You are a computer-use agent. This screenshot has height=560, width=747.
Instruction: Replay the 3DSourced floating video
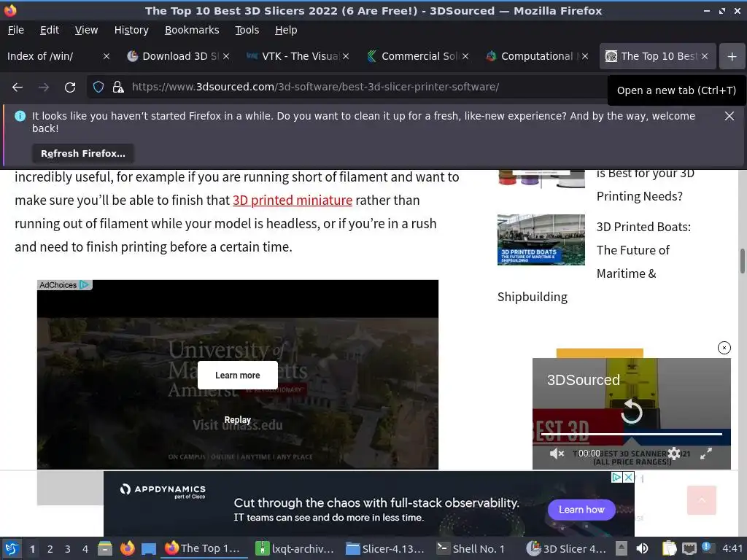(632, 411)
